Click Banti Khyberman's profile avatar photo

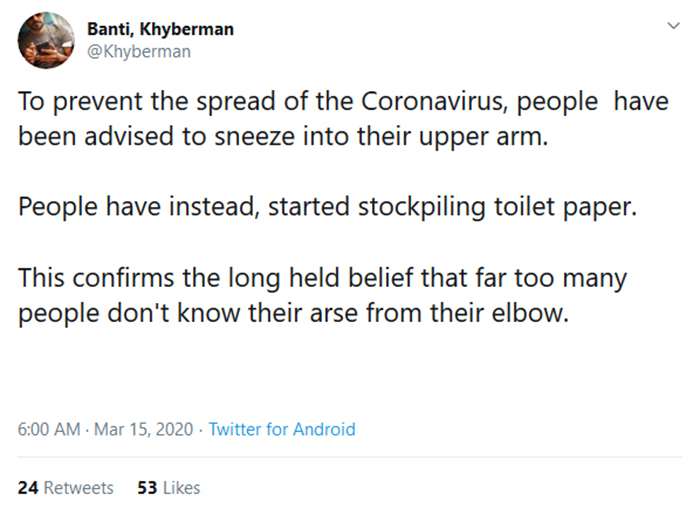(x=46, y=40)
